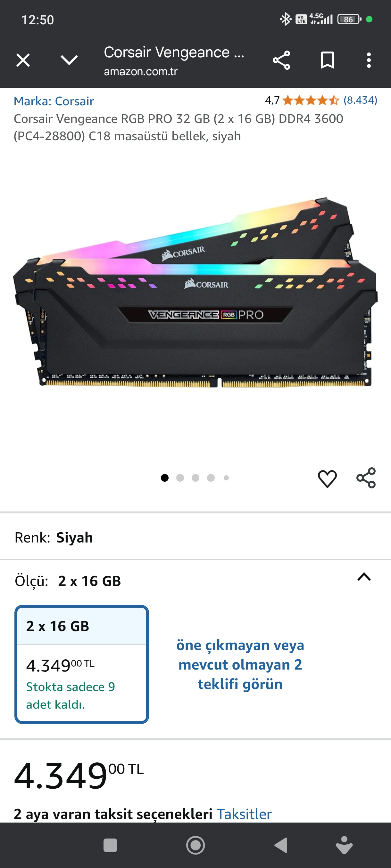Open the Marka: Corsair brand link
This screenshot has height=868, width=391.
coord(54,101)
